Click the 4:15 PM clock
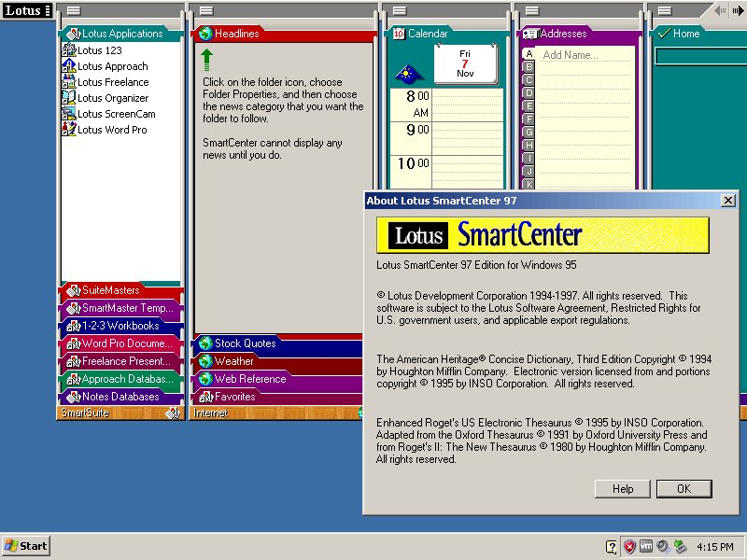This screenshot has width=747, height=560. (x=715, y=547)
